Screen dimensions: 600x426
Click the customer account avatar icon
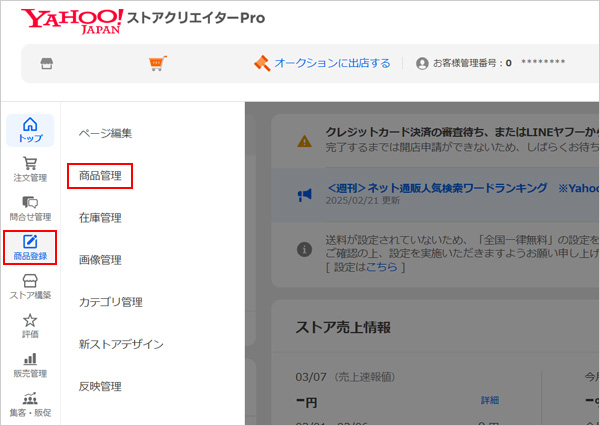tap(422, 63)
